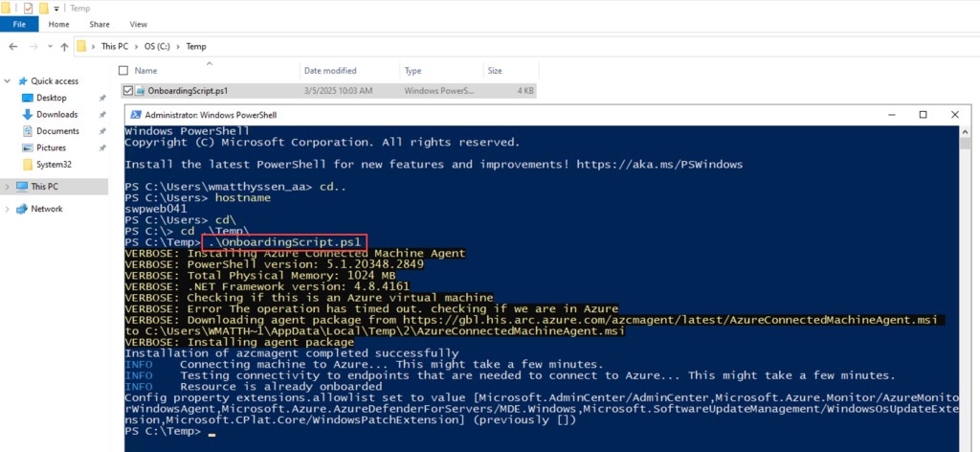The width and height of the screenshot is (980, 452).
Task: Toggle the select-all checkbox beside Name
Action: 124,70
